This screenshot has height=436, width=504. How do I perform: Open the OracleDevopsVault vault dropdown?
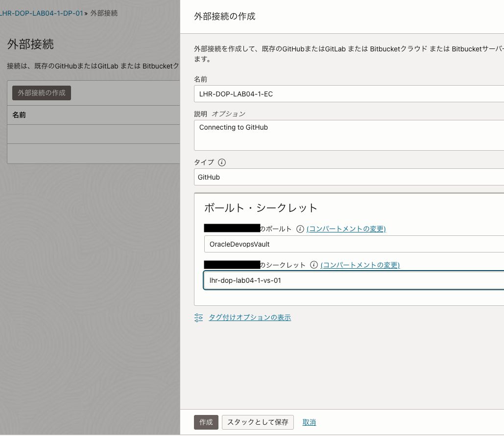pyautogui.click(x=353, y=244)
